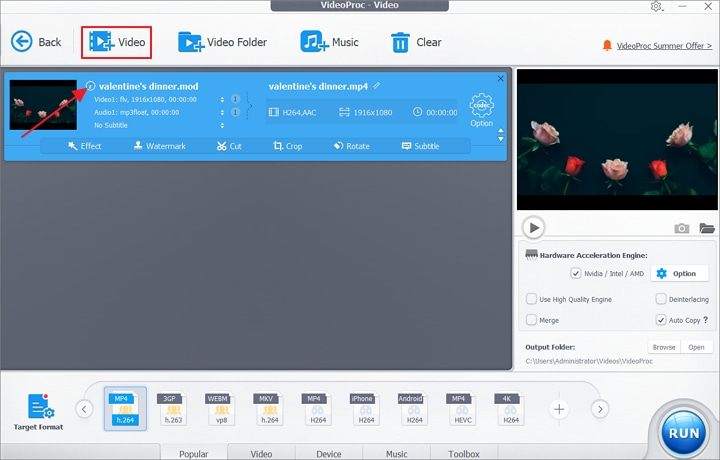Select Android H264 format preset
This screenshot has width=720, height=460.
(414, 409)
